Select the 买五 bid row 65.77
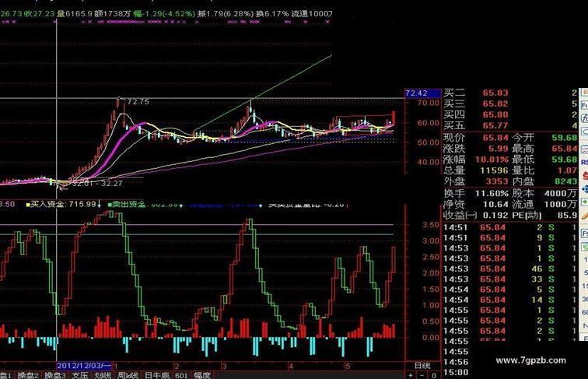Viewport: 588px width, 379px height. pyautogui.click(x=510, y=125)
